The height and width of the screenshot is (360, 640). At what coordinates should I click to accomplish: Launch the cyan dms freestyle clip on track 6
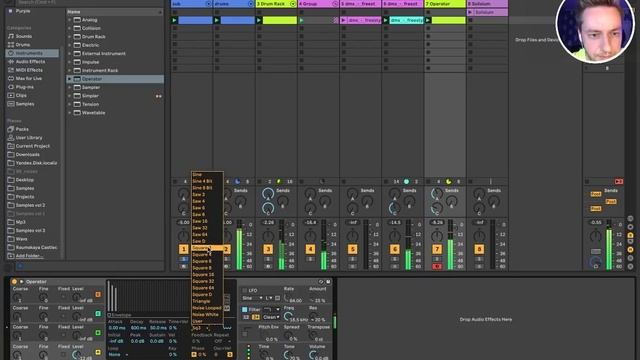pyautogui.click(x=386, y=20)
